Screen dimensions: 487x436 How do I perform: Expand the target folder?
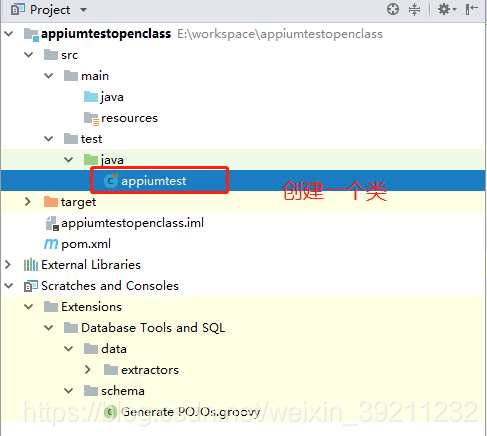point(28,202)
